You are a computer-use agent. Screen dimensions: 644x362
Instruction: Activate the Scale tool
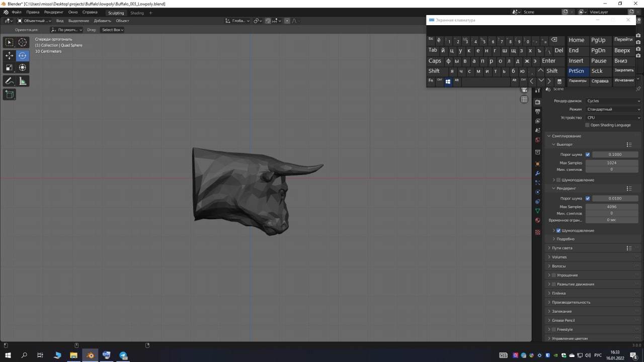[x=10, y=67]
